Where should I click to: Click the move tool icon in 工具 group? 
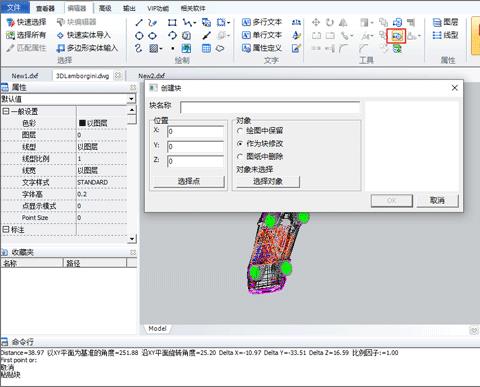(316, 22)
